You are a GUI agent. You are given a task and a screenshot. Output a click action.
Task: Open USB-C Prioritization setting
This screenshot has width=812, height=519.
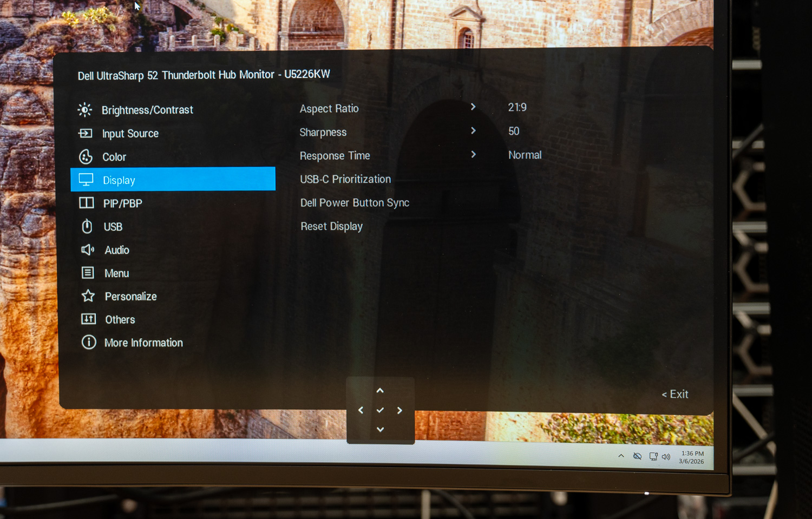[345, 179]
